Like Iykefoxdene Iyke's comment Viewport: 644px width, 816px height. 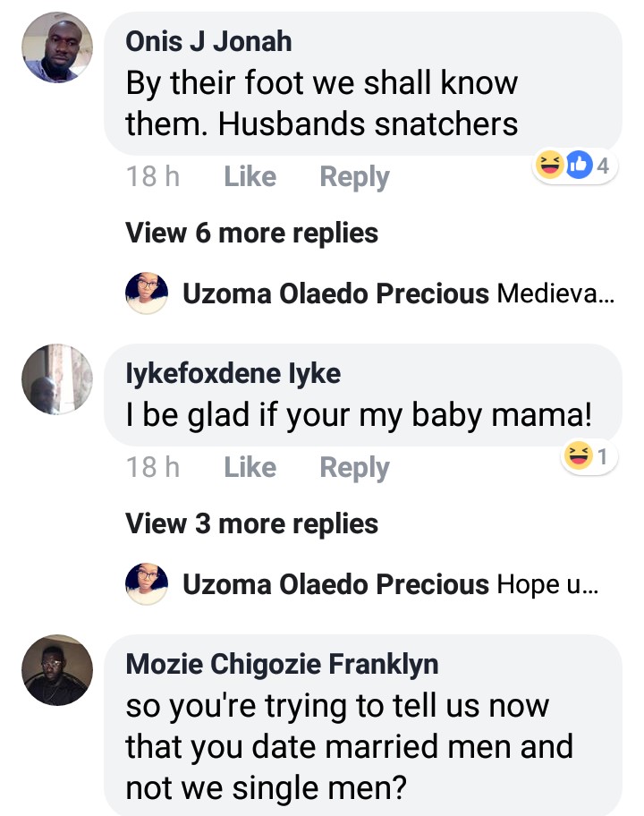pos(250,467)
